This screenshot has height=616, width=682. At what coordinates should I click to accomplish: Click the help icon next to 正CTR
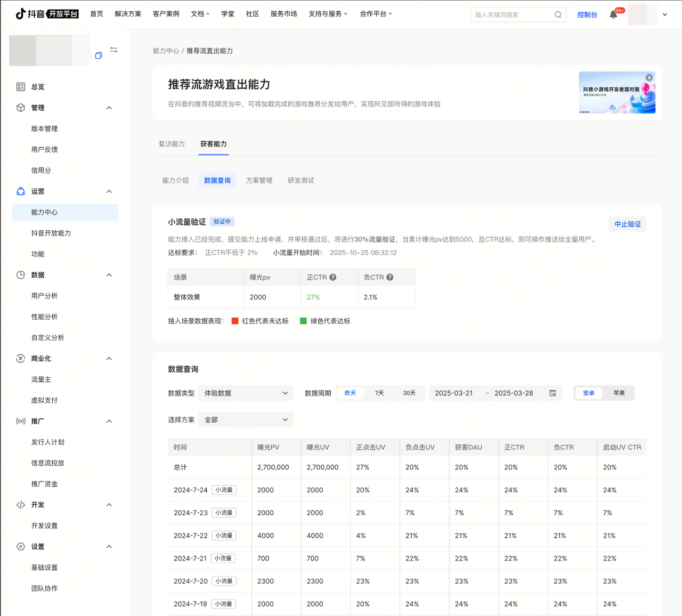pyautogui.click(x=333, y=277)
